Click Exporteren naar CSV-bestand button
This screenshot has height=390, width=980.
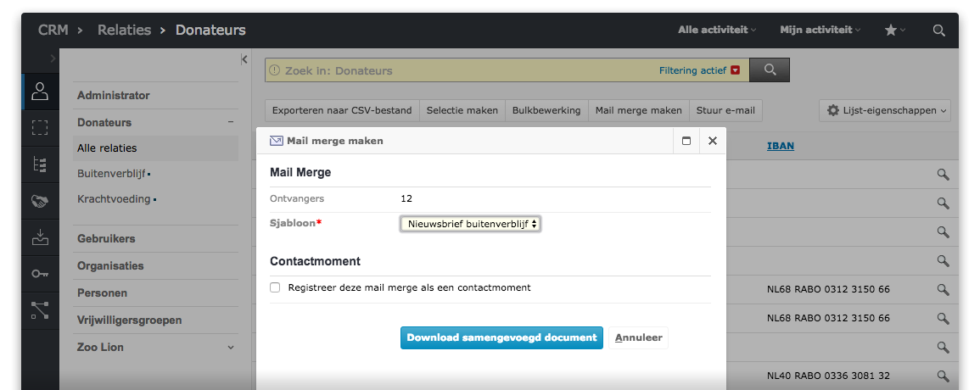click(342, 110)
